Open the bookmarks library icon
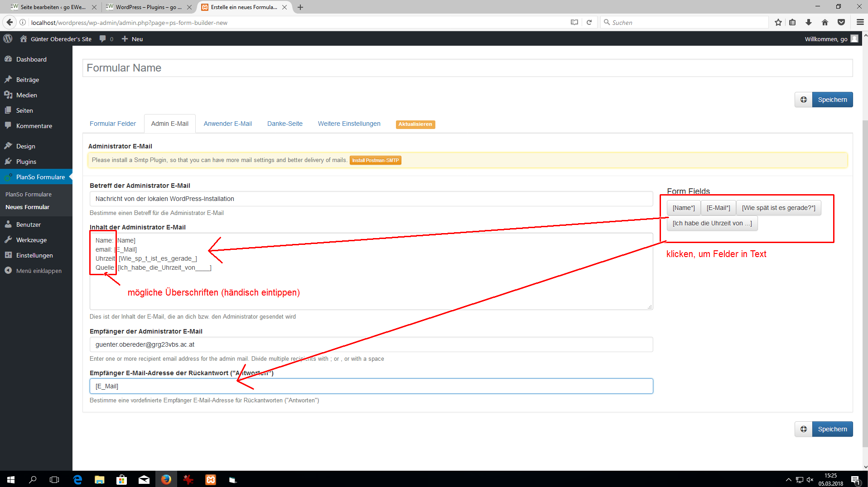This screenshot has height=487, width=868. [792, 22]
